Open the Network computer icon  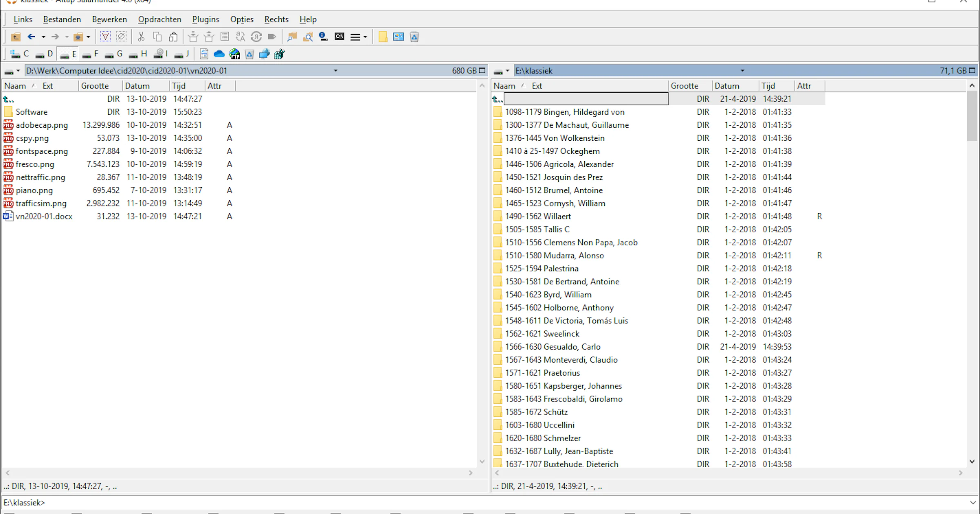pyautogui.click(x=264, y=54)
